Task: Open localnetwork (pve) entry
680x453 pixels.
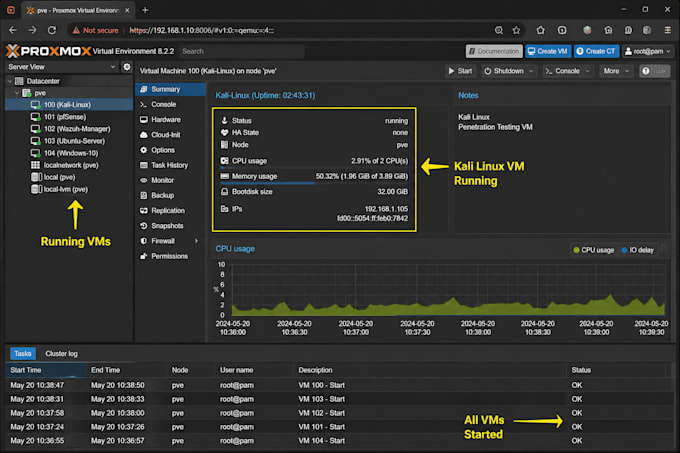Action: [x=69, y=165]
